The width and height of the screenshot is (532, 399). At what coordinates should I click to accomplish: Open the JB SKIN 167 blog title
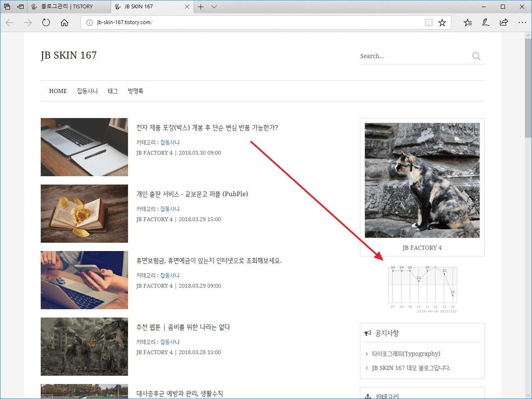[69, 55]
